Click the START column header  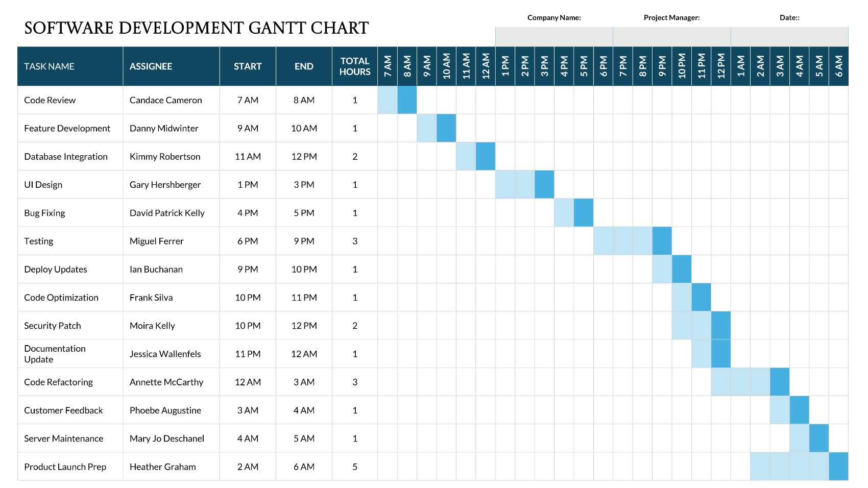click(248, 66)
